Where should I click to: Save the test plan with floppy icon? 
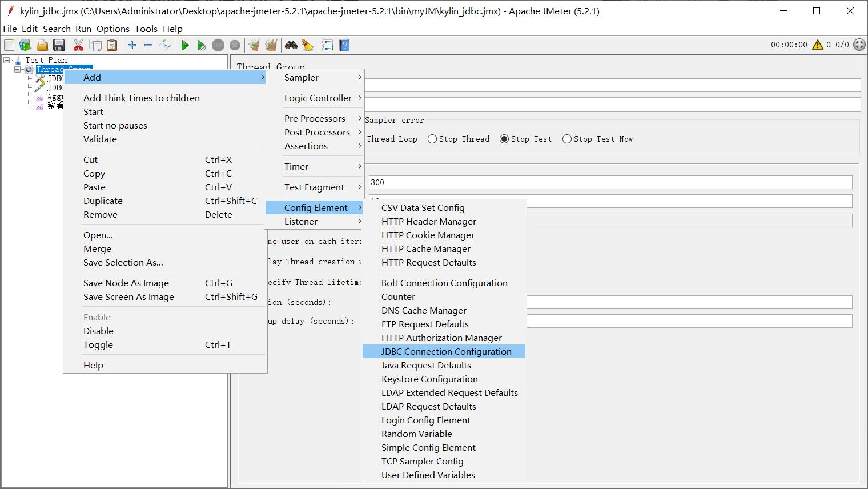58,45
